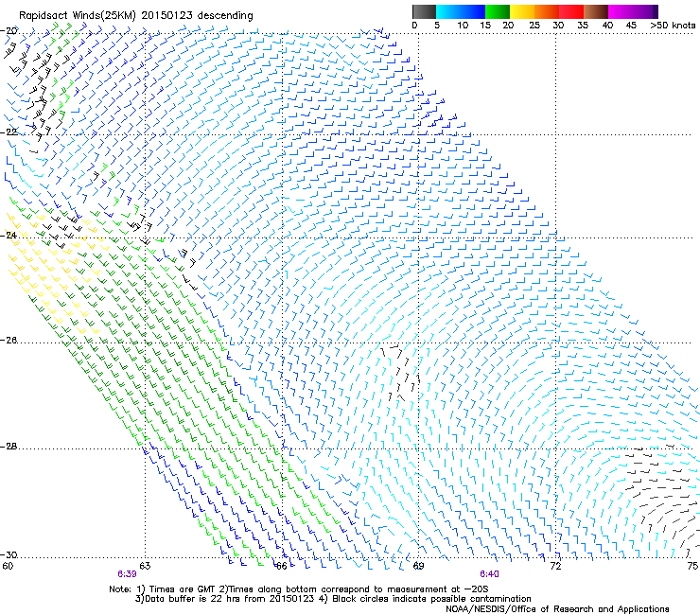Click the -24 latitude axis label
This screenshot has height=615, width=700.
[x=9, y=235]
